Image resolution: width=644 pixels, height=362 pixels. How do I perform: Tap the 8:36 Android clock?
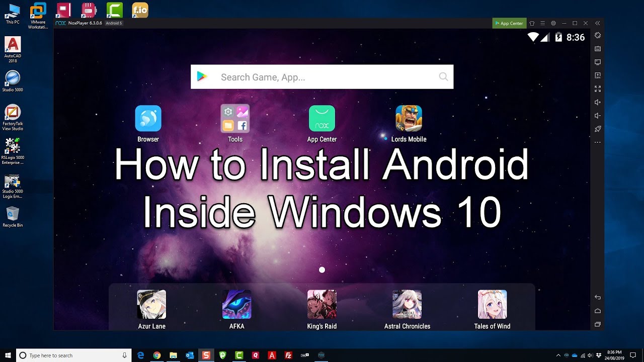pyautogui.click(x=576, y=38)
